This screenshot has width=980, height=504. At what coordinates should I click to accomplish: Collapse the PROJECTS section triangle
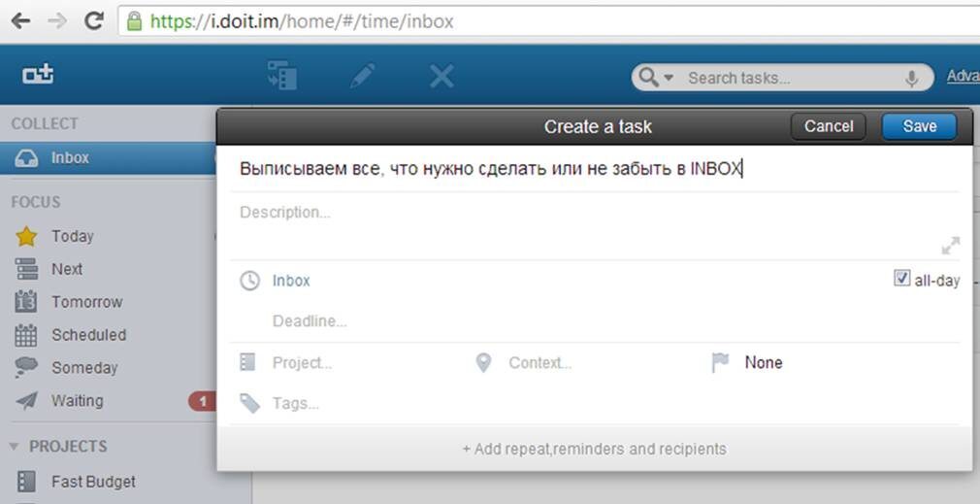[x=15, y=447]
